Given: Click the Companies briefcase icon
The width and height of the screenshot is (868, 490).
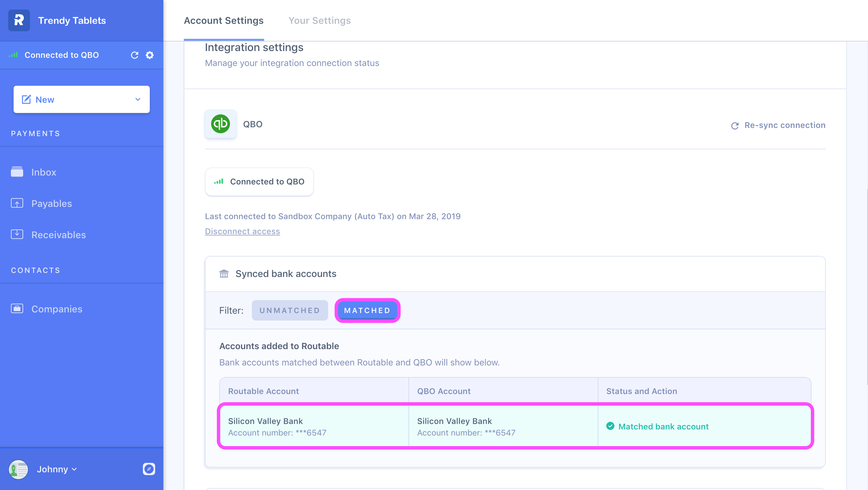Looking at the screenshot, I should click(17, 309).
